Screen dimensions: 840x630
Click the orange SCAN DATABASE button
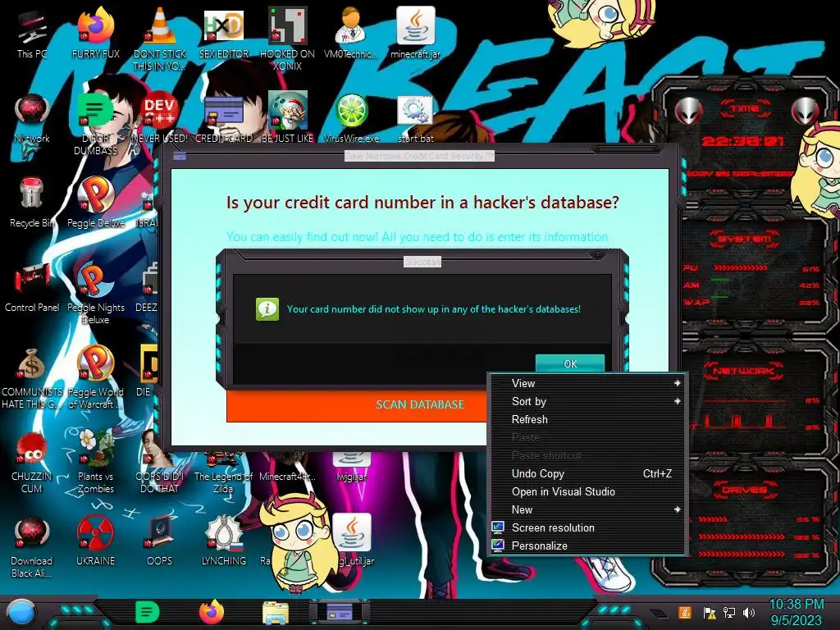point(357,405)
